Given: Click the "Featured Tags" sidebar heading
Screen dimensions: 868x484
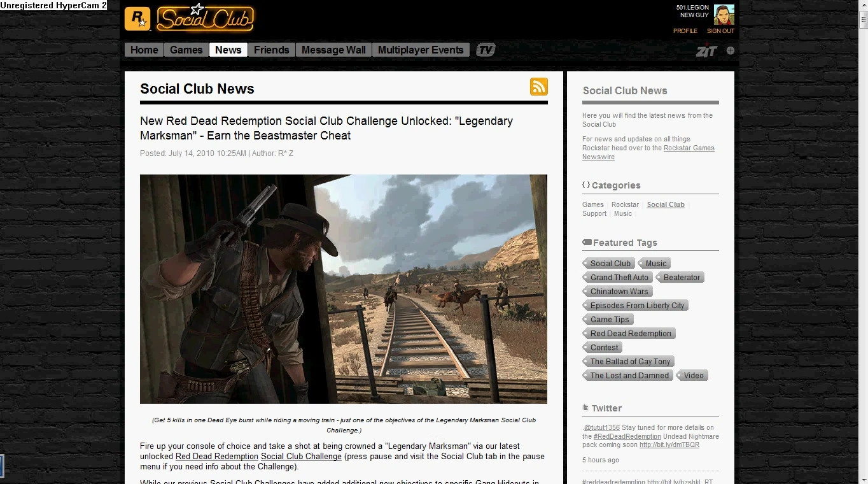Looking at the screenshot, I should (x=625, y=243).
